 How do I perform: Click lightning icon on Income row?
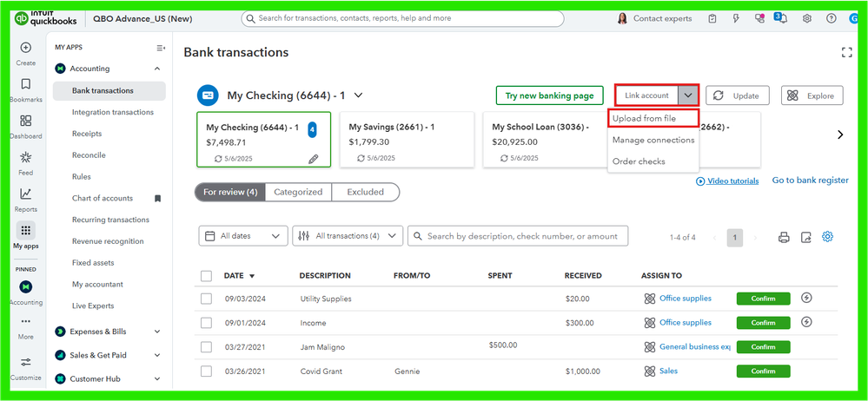pyautogui.click(x=806, y=322)
